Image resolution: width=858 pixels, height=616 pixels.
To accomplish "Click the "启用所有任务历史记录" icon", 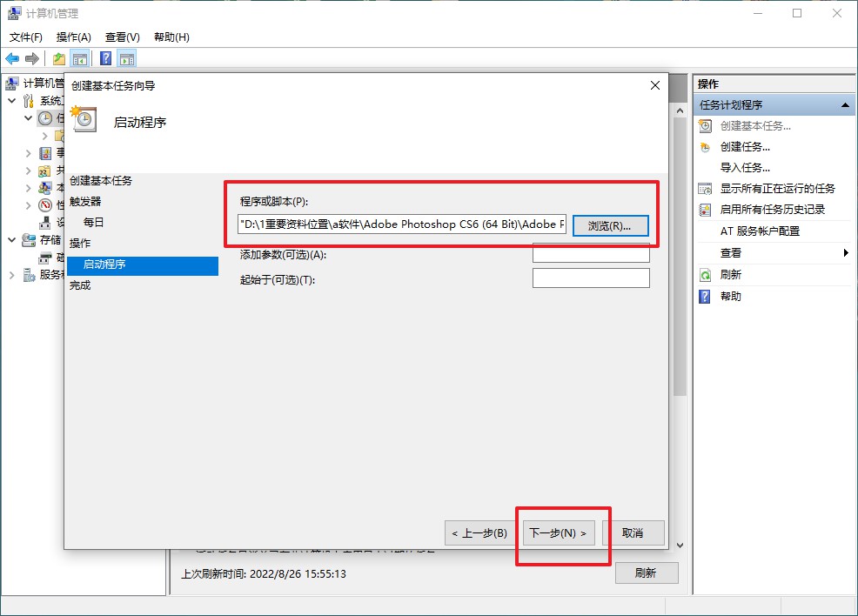I will (704, 209).
